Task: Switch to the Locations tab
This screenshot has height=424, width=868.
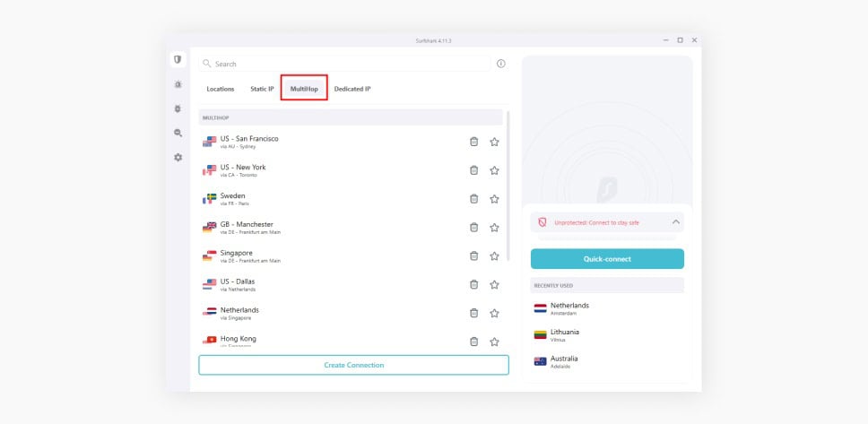Action: (221, 89)
